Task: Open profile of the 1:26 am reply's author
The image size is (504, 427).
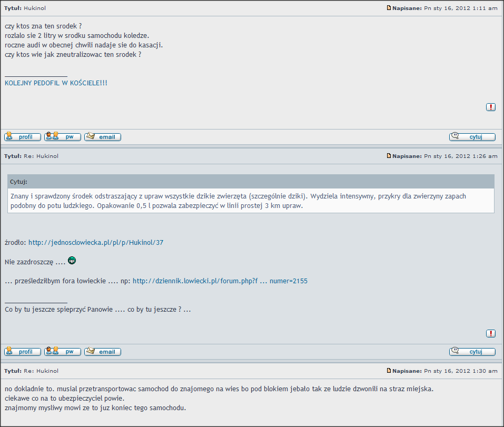Action: (x=23, y=352)
